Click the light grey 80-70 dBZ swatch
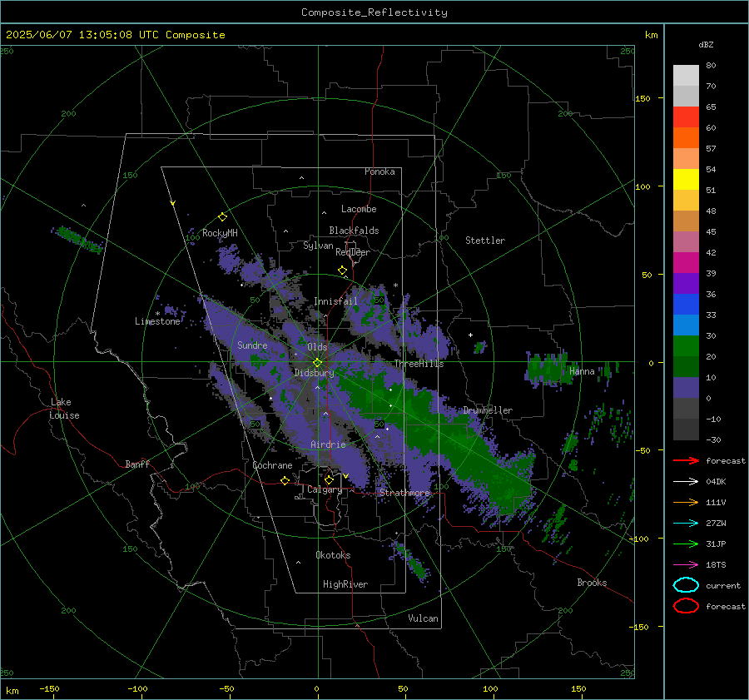749x700 pixels. point(686,76)
